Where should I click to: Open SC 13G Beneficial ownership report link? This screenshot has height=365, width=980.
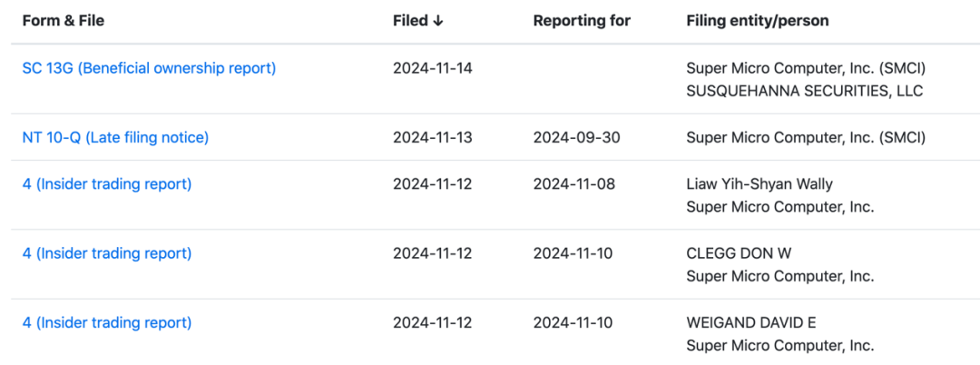point(150,68)
